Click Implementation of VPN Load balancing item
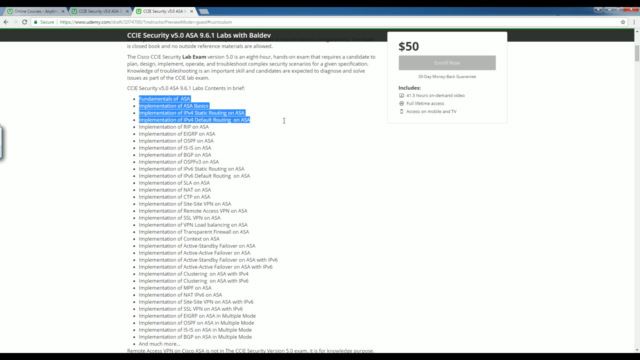 pyautogui.click(x=193, y=225)
